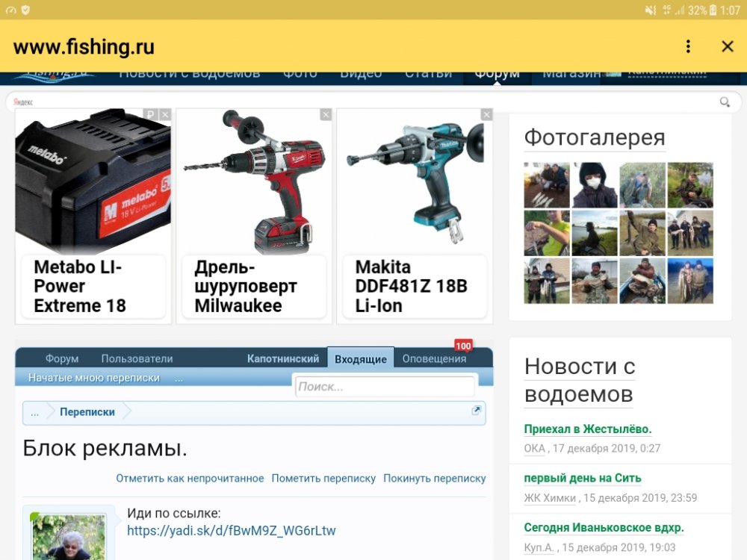Click the Yandex search input bar

click(x=373, y=102)
